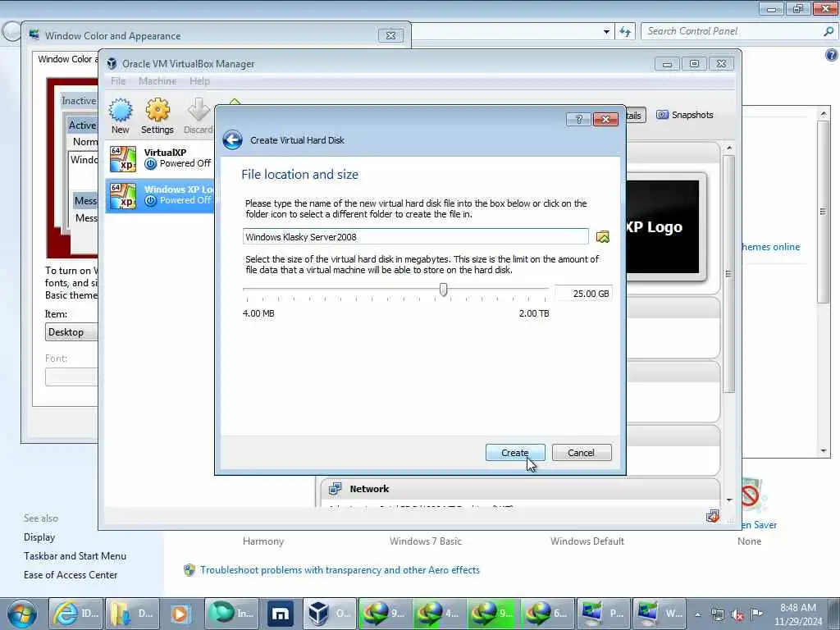This screenshot has width=840, height=630.
Task: Click the Control Panel search magnifier icon
Action: coord(829,32)
